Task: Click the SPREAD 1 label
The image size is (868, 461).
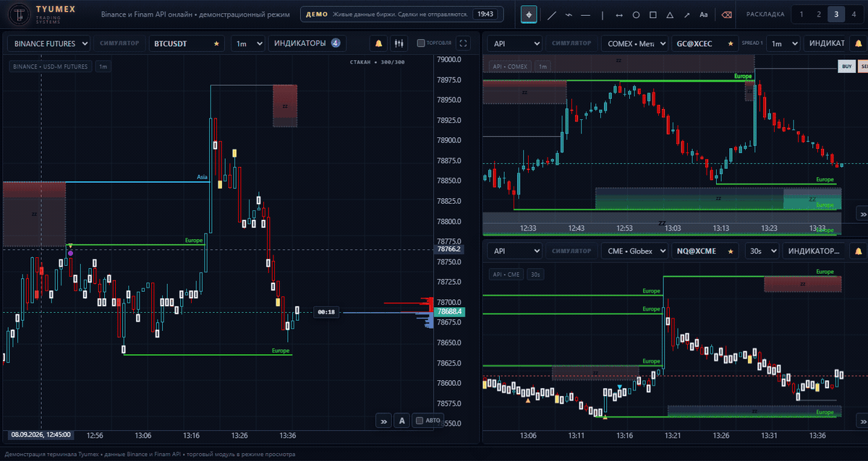Action: click(752, 43)
